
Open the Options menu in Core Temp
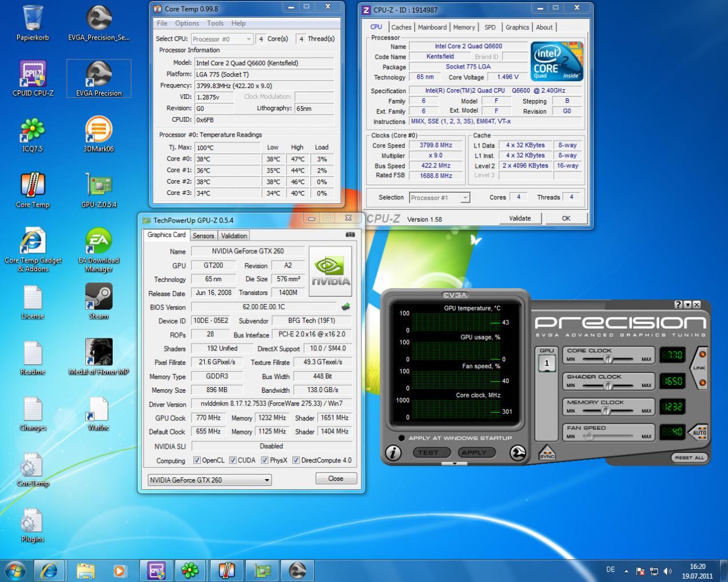[187, 23]
